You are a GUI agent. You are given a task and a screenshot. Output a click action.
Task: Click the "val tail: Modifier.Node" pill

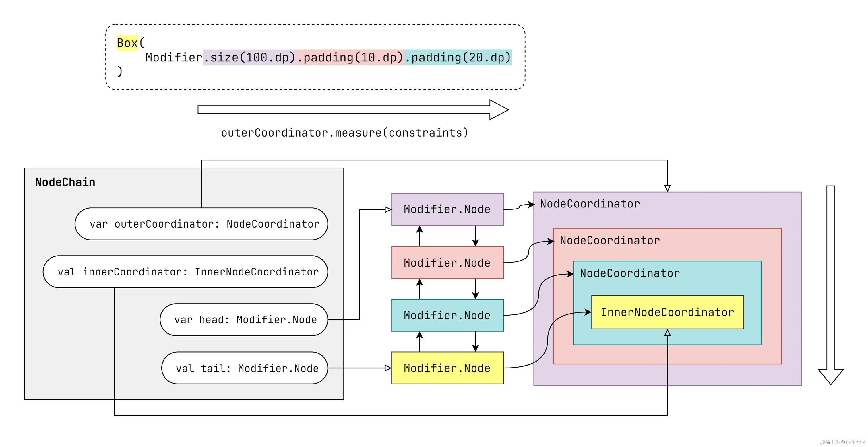245,368
